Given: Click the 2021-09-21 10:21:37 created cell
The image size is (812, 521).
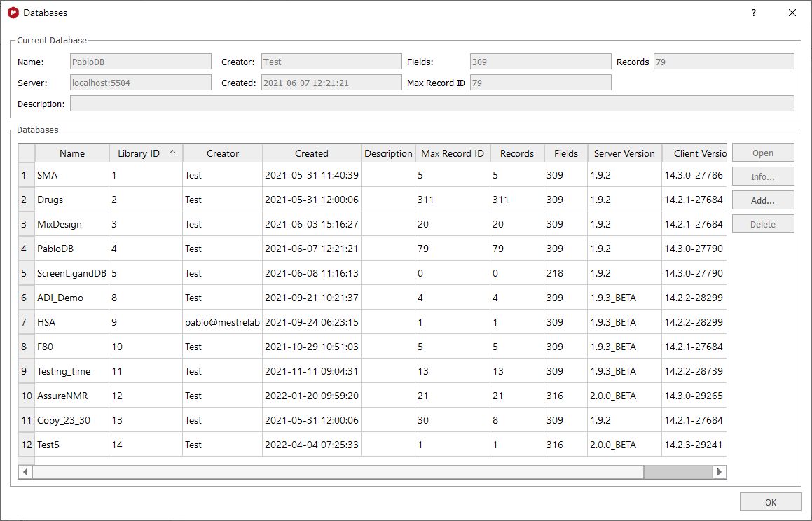Looking at the screenshot, I should coord(312,298).
